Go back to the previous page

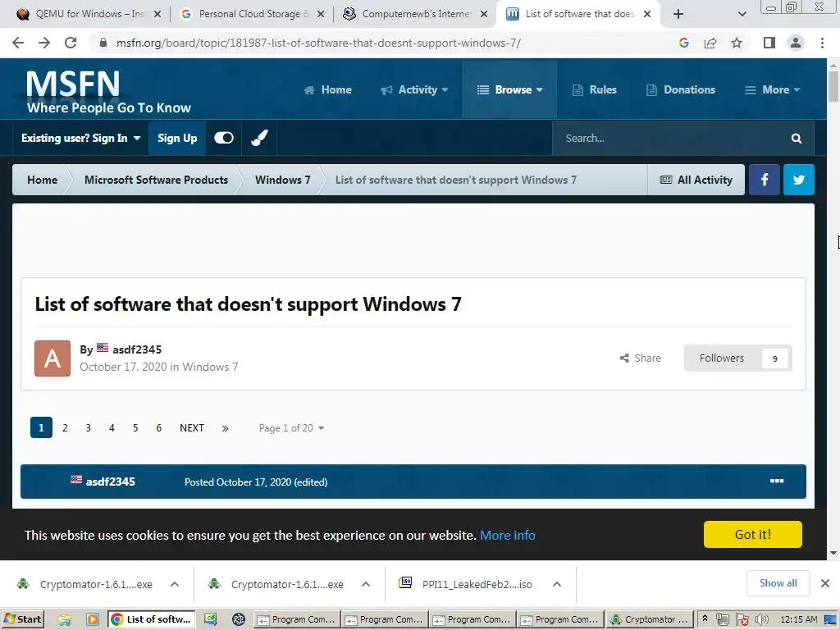[x=18, y=43]
